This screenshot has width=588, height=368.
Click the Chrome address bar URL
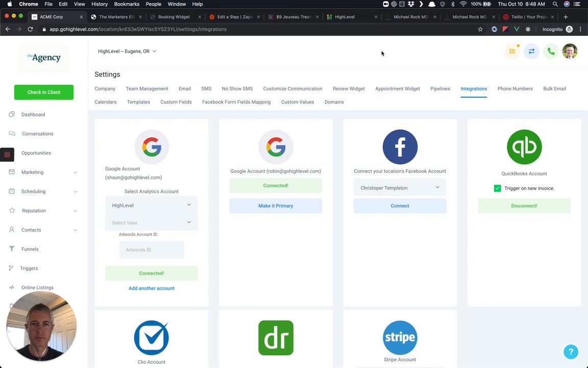tap(138, 29)
